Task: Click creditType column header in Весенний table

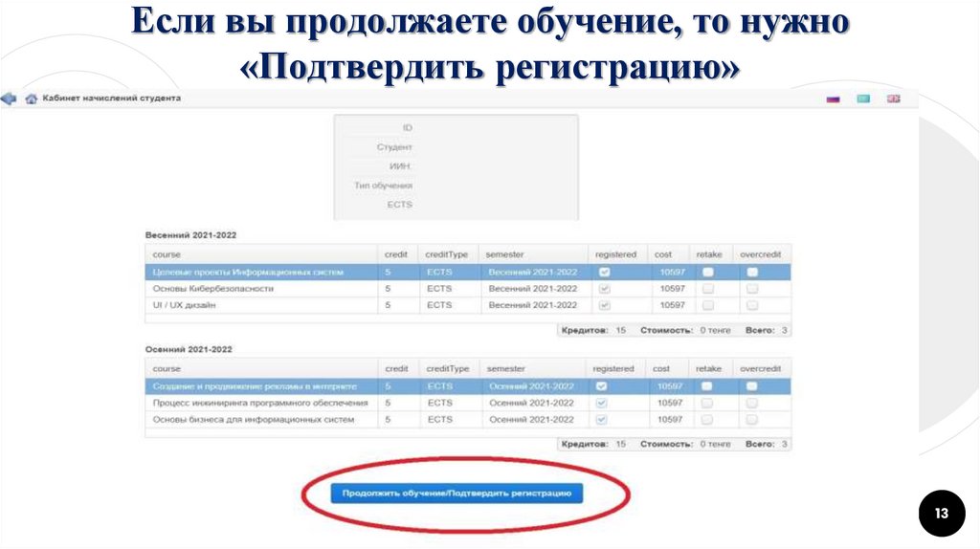Action: (x=448, y=254)
